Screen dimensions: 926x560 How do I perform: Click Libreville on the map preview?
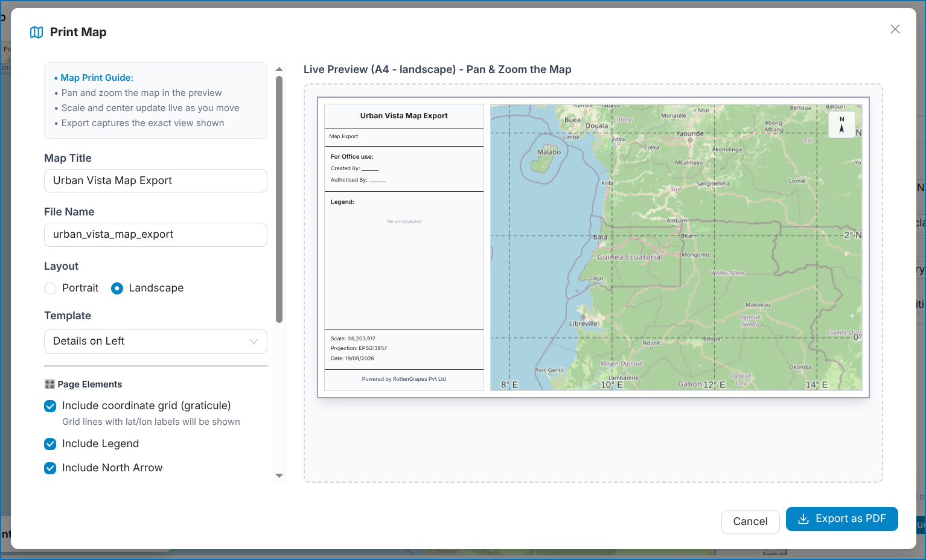point(583,323)
